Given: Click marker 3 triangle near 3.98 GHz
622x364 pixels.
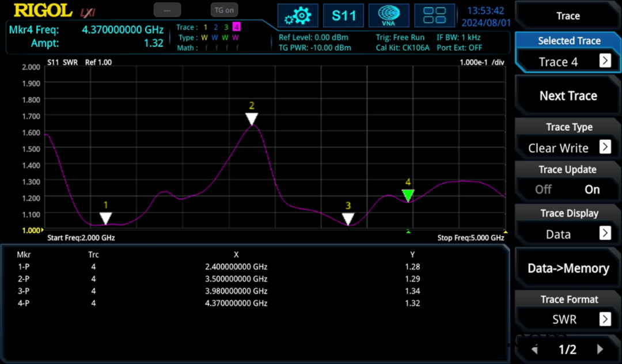Looking at the screenshot, I should pyautogui.click(x=348, y=218).
